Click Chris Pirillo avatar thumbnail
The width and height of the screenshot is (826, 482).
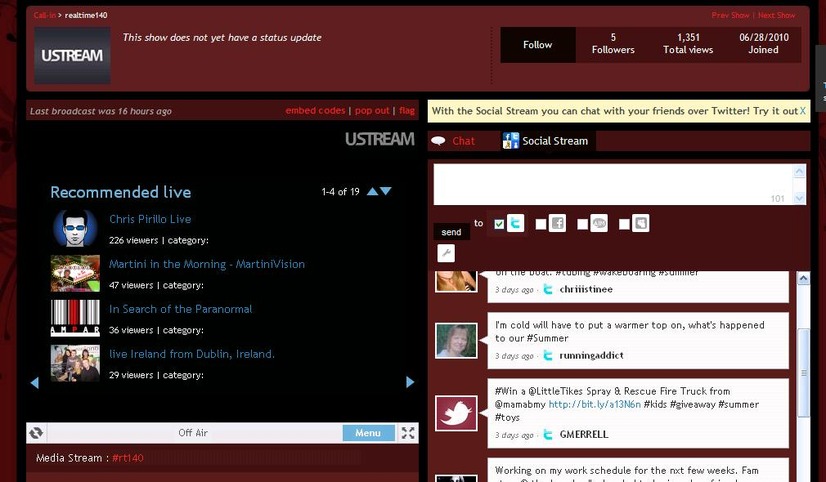coord(75,228)
